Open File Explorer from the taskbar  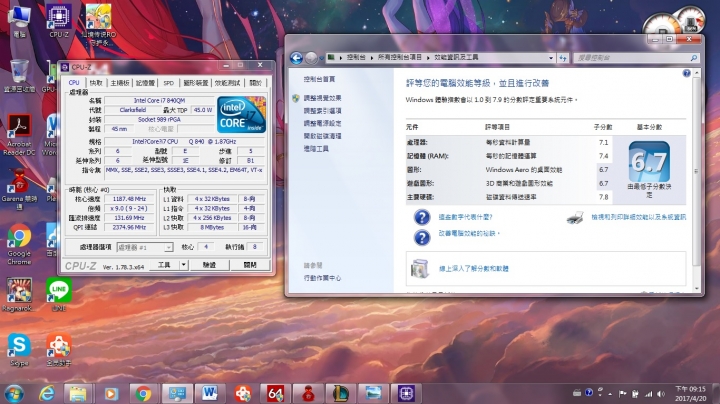[78, 393]
